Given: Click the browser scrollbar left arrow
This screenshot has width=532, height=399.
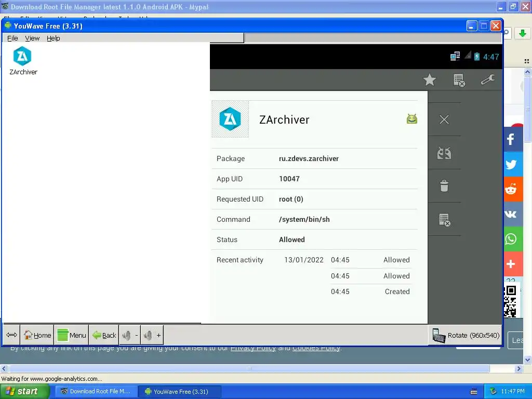Looking at the screenshot, I should coord(4,368).
